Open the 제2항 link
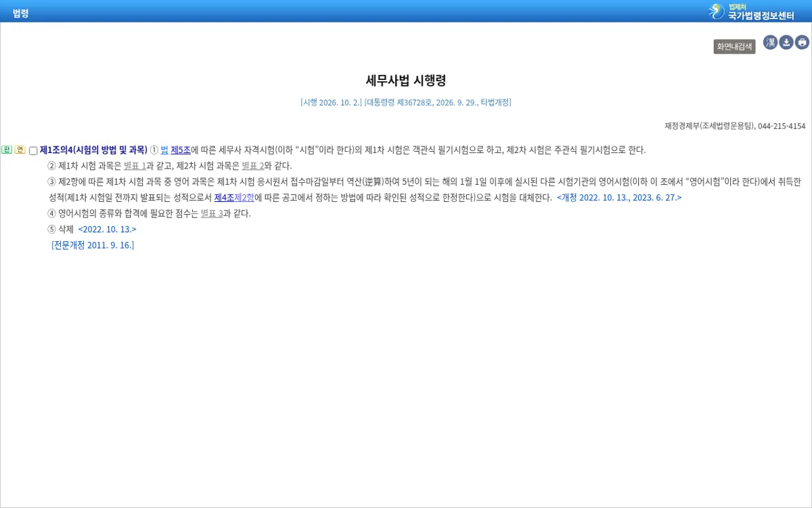 pyautogui.click(x=244, y=198)
